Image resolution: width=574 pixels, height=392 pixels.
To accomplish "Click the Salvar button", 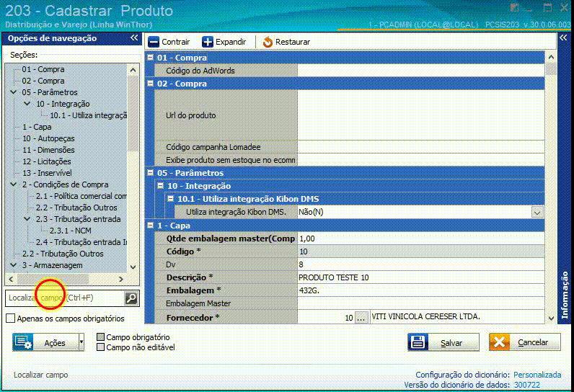I will (443, 342).
